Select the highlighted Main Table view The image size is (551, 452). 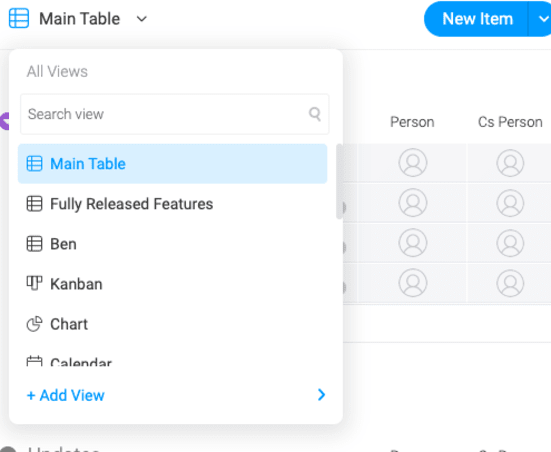pos(173,164)
